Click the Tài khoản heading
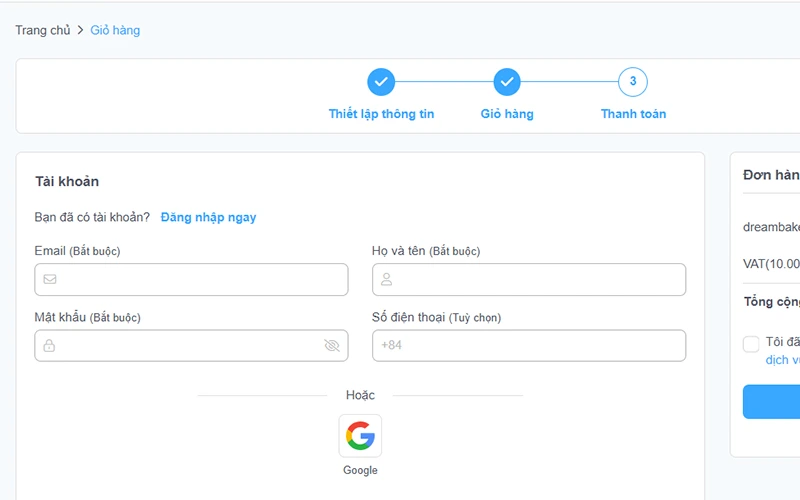The image size is (800, 500). 67,181
